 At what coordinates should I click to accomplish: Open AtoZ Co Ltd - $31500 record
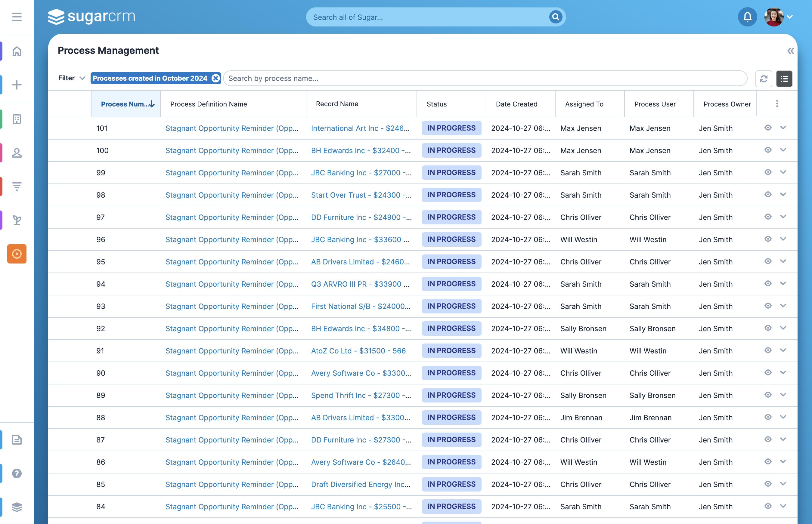358,351
